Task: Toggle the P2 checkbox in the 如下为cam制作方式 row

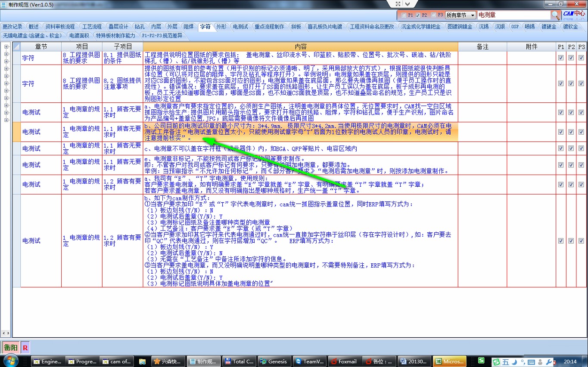Action: [x=571, y=241]
